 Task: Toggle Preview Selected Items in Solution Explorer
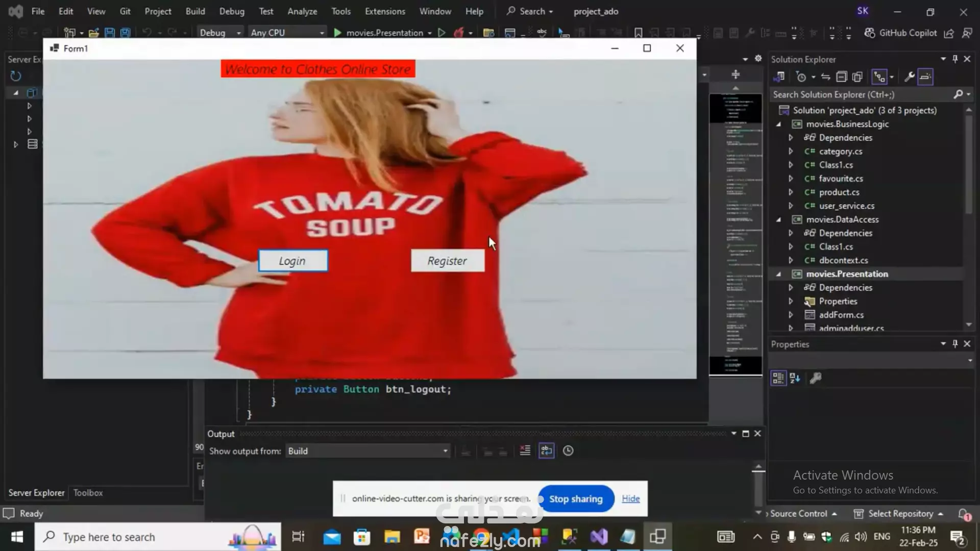click(925, 77)
